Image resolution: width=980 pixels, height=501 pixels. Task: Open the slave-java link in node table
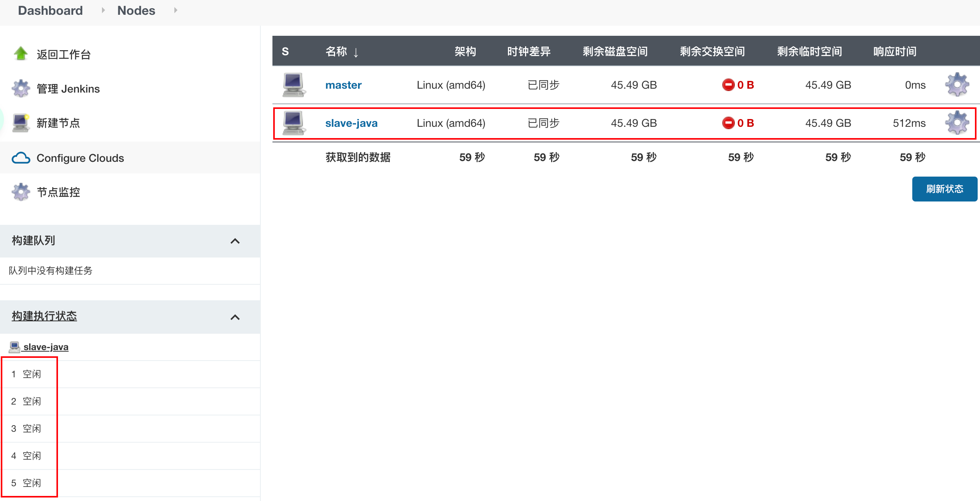pos(351,123)
